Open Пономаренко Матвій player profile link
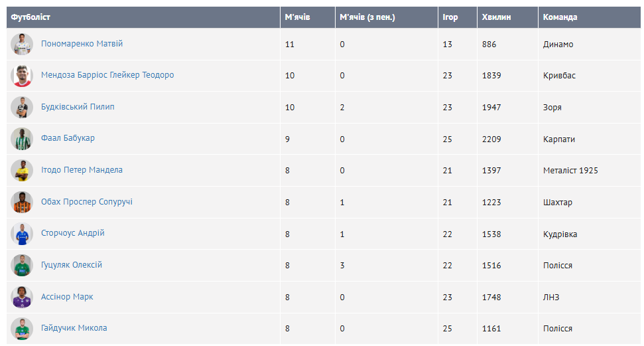 pos(82,44)
